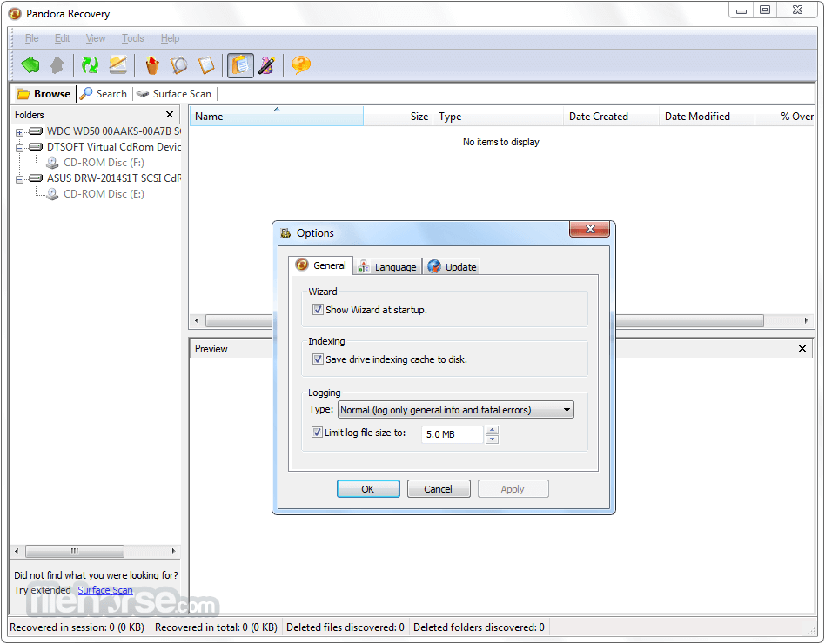
Task: Switch to the Surface Scan tab
Action: (x=174, y=94)
